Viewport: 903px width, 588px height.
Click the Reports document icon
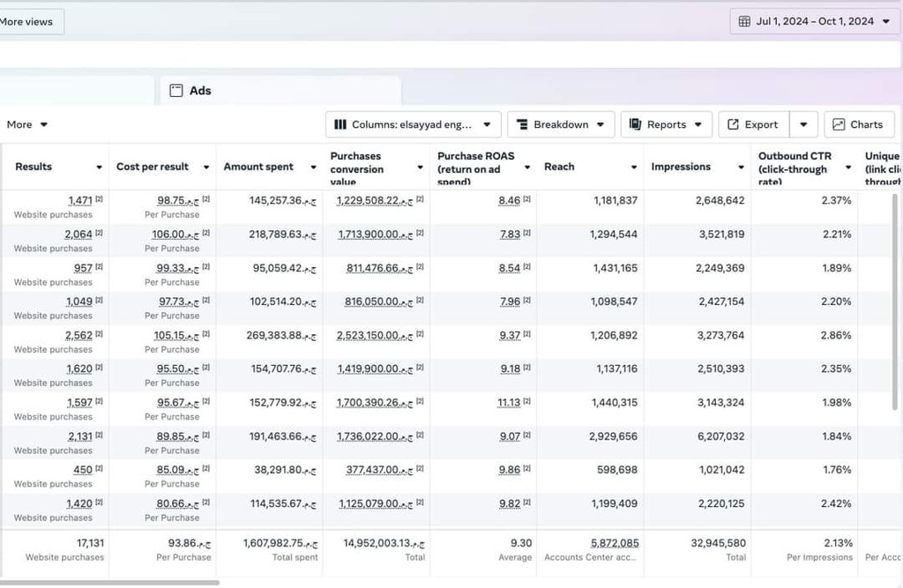tap(635, 124)
